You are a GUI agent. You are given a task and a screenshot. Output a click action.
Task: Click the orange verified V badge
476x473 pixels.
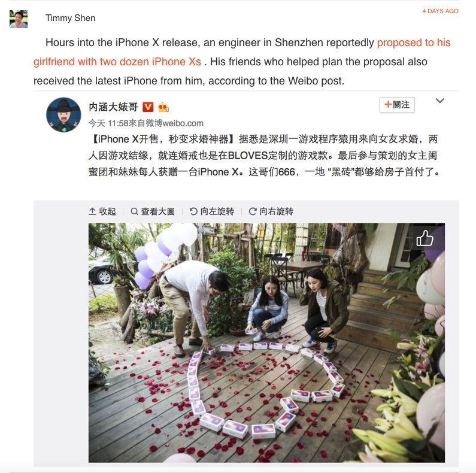click(x=148, y=107)
